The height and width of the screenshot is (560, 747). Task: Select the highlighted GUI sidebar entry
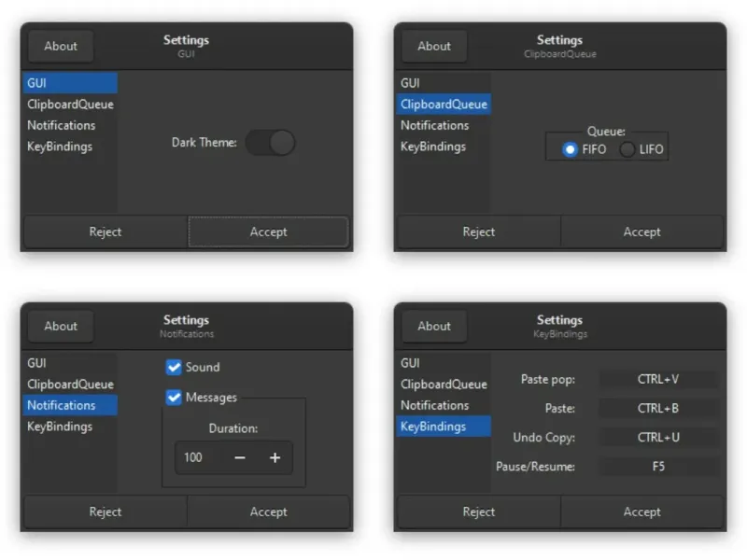pyautogui.click(x=70, y=83)
